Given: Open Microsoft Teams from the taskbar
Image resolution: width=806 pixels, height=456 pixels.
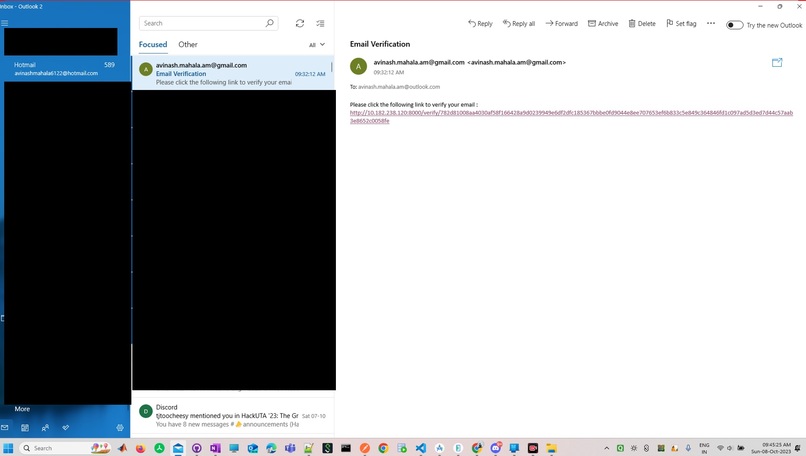Looking at the screenshot, I should click(290, 448).
